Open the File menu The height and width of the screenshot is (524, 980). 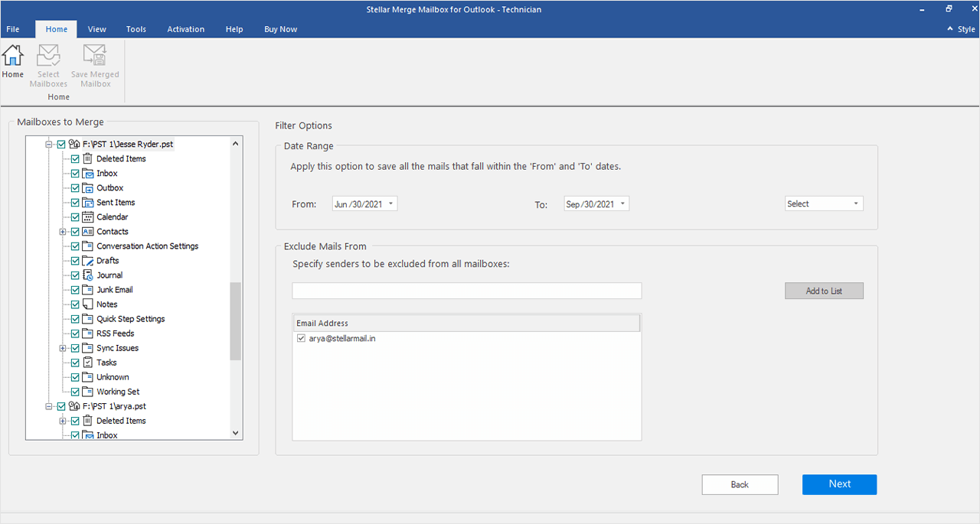[12, 29]
